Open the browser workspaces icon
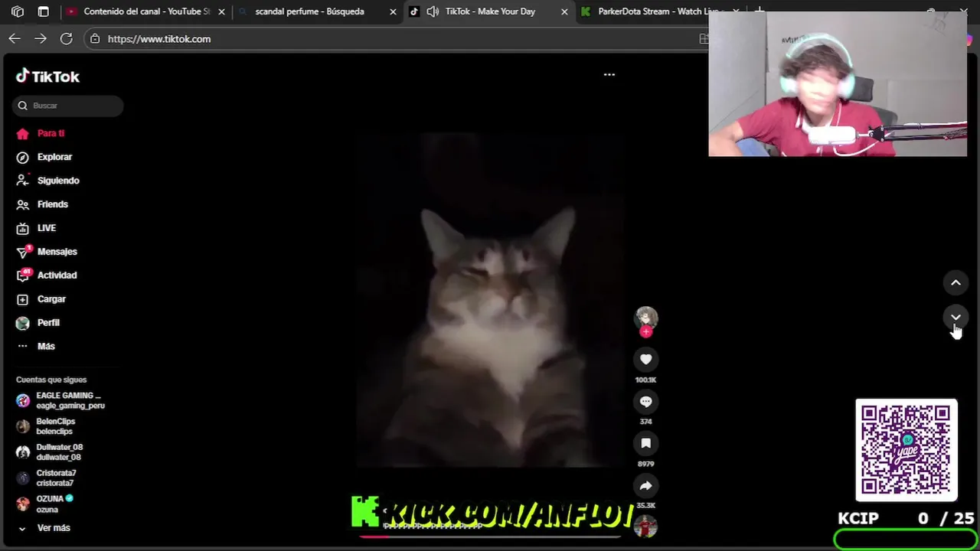The height and width of the screenshot is (551, 980). [18, 11]
